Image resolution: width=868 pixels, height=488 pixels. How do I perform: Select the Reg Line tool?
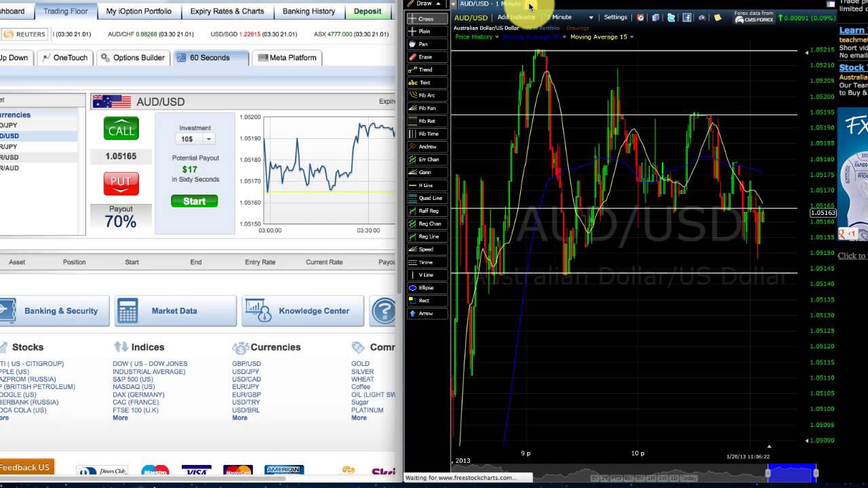tap(427, 237)
